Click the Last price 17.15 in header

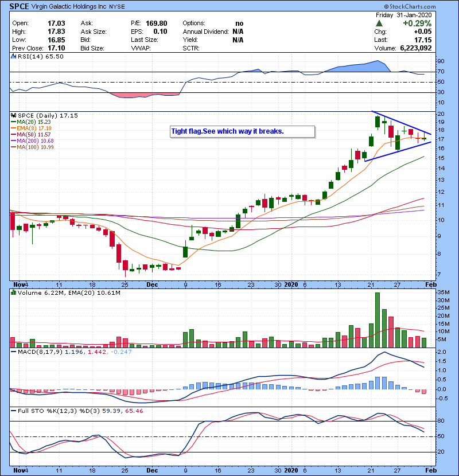coord(423,40)
